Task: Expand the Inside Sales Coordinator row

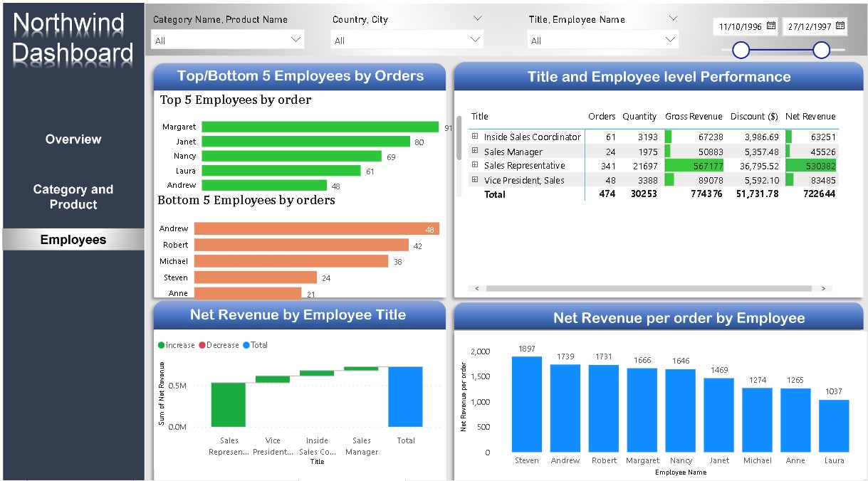Action: coord(474,137)
